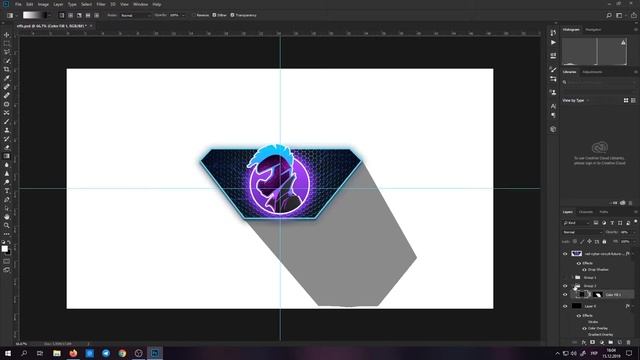Hide the Color Overlay effect
Viewport: 640px width, 360px height.
coord(584,328)
